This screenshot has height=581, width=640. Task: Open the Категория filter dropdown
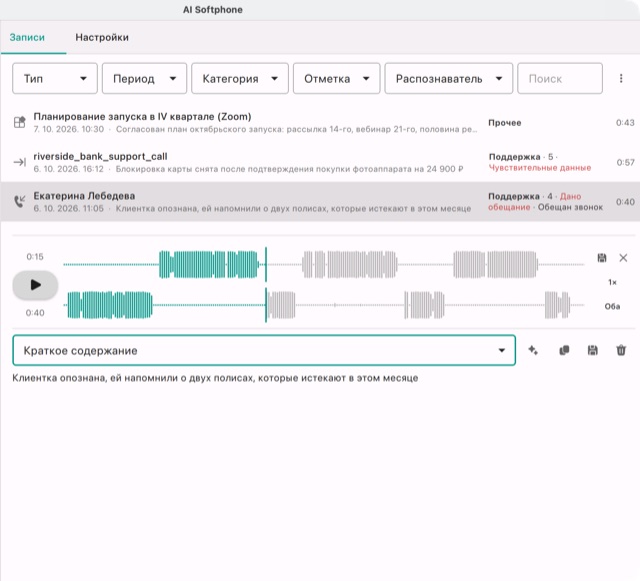(x=240, y=78)
